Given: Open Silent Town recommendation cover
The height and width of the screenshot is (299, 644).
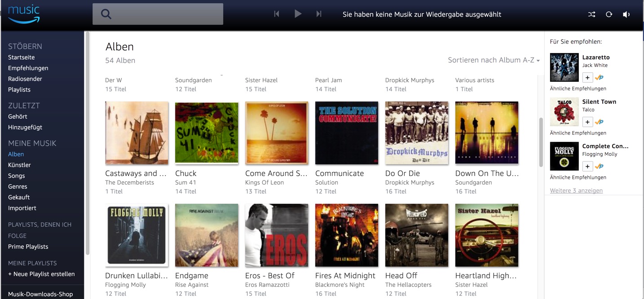Looking at the screenshot, I should pos(564,112).
